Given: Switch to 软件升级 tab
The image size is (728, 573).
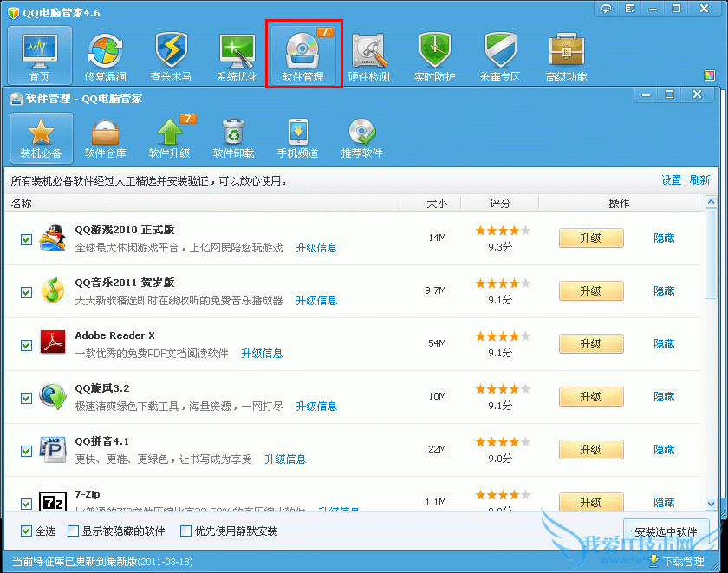Looking at the screenshot, I should pos(170,138).
